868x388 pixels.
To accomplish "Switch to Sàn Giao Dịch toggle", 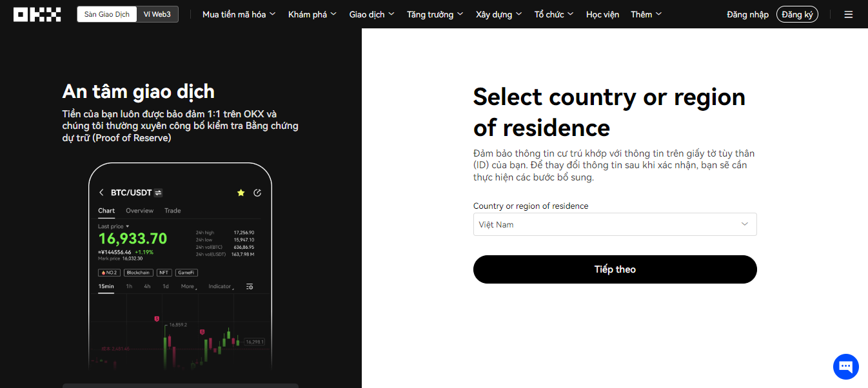I will point(107,14).
